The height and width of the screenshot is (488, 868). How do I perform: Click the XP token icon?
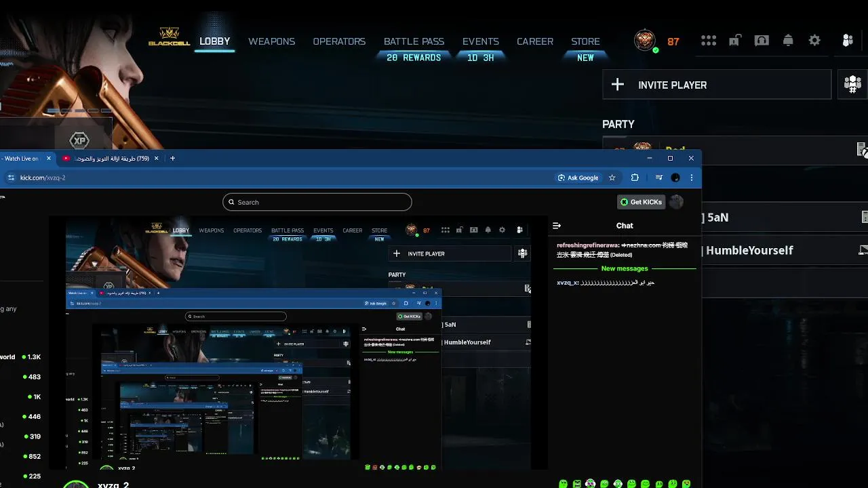pos(80,141)
